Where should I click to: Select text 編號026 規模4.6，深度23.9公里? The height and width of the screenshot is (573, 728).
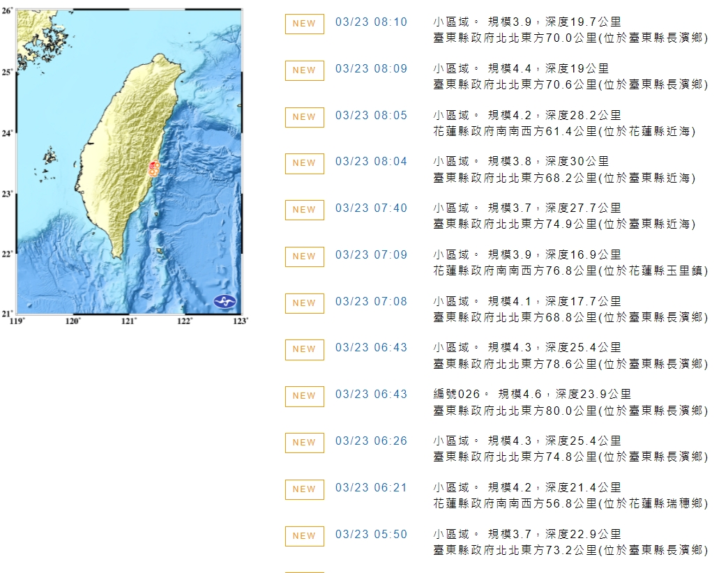click(x=533, y=395)
